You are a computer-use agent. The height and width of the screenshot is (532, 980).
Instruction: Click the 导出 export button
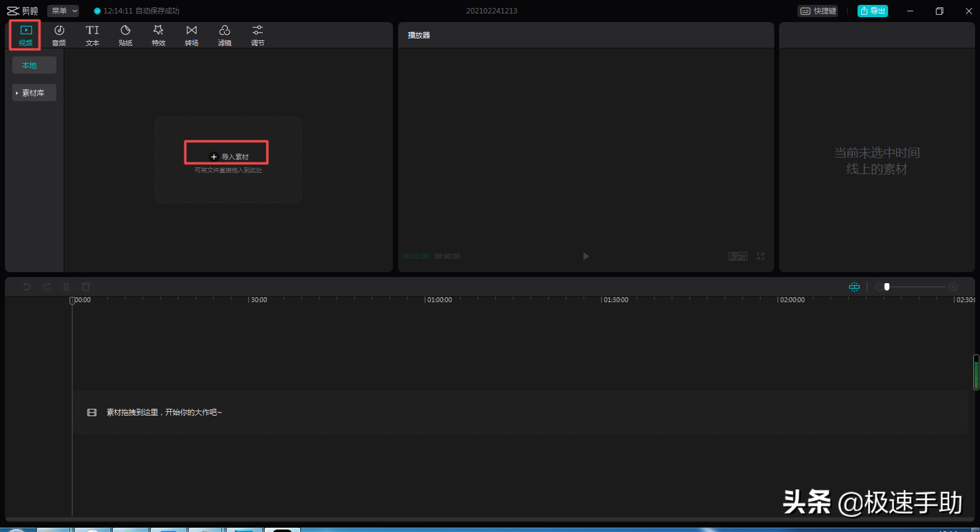coord(873,11)
